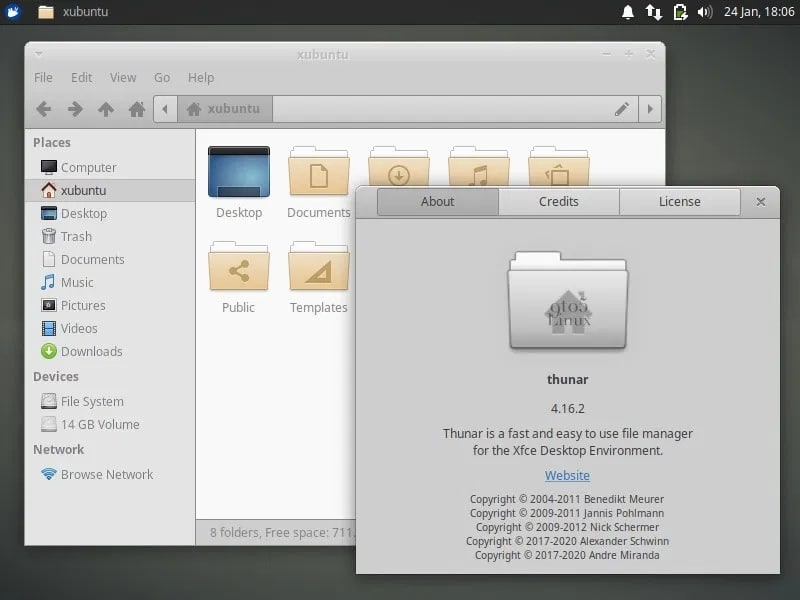Go back with the toolbar back arrow
800x600 pixels.
coord(44,109)
